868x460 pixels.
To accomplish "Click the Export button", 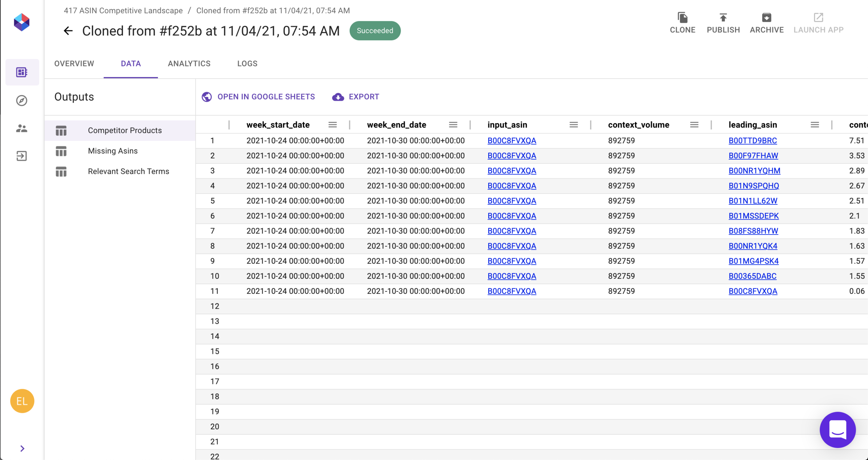I will [356, 97].
